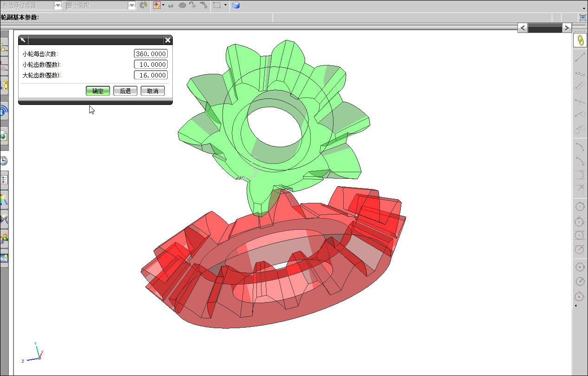Open the web globe page sidebar tab
This screenshot has height=376, width=588.
(4, 136)
